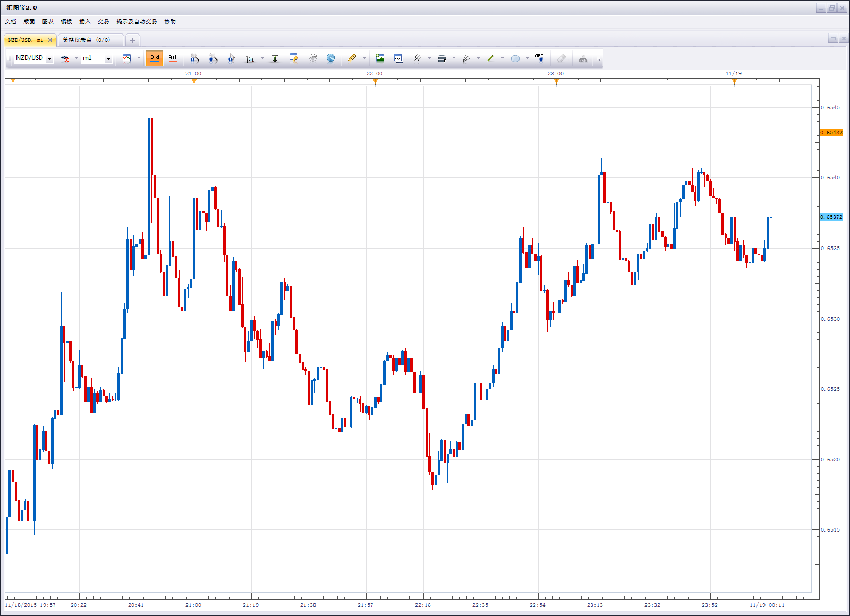Viewport: 850px width, 616px height.
Task: Click the zoom in magnifier icon
Action: point(194,58)
